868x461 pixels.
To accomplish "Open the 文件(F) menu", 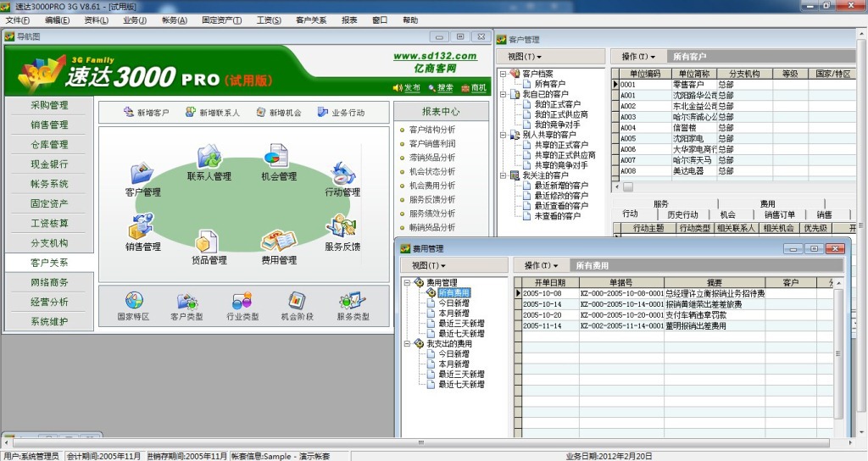I will (18, 20).
